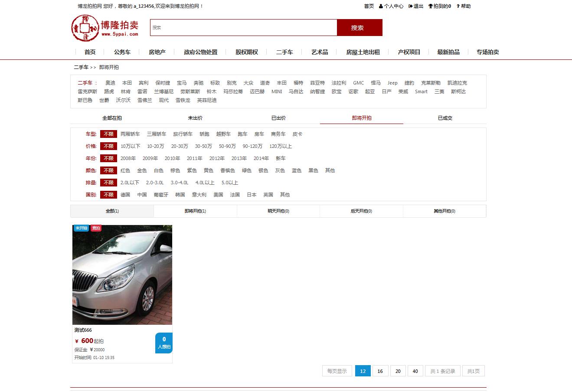
Task: Select 不限 in the 国别 row
Action: pos(108,195)
